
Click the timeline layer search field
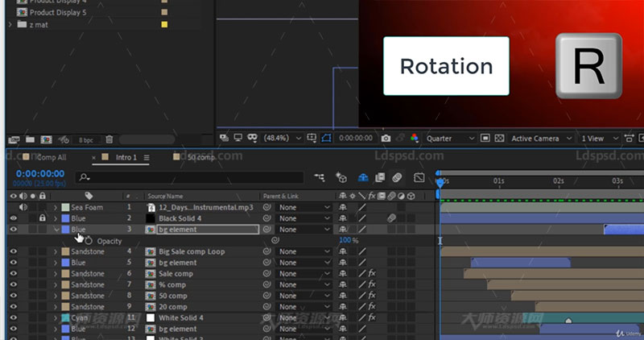pyautogui.click(x=189, y=177)
